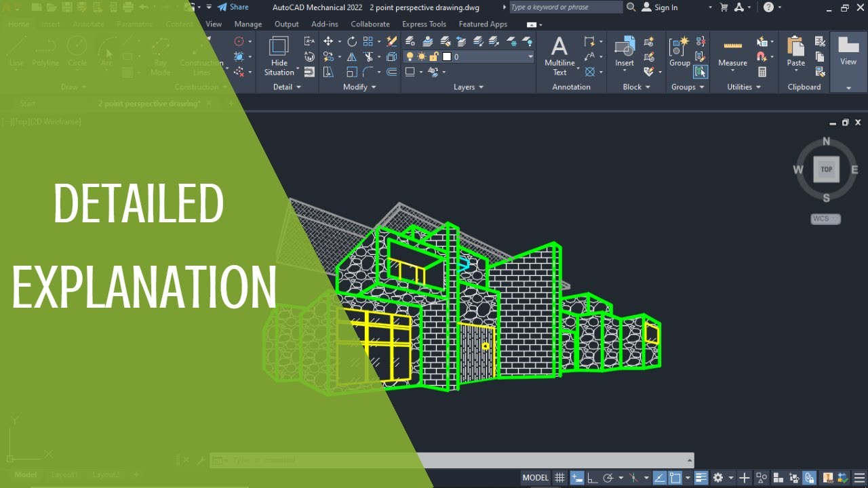
Task: Click the Group tool icon
Action: point(679,52)
